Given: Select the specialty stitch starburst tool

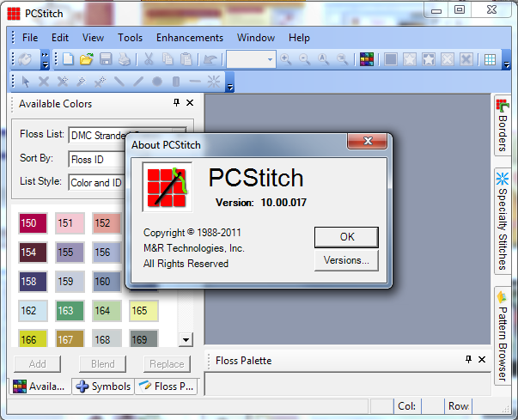Looking at the screenshot, I should (x=214, y=82).
